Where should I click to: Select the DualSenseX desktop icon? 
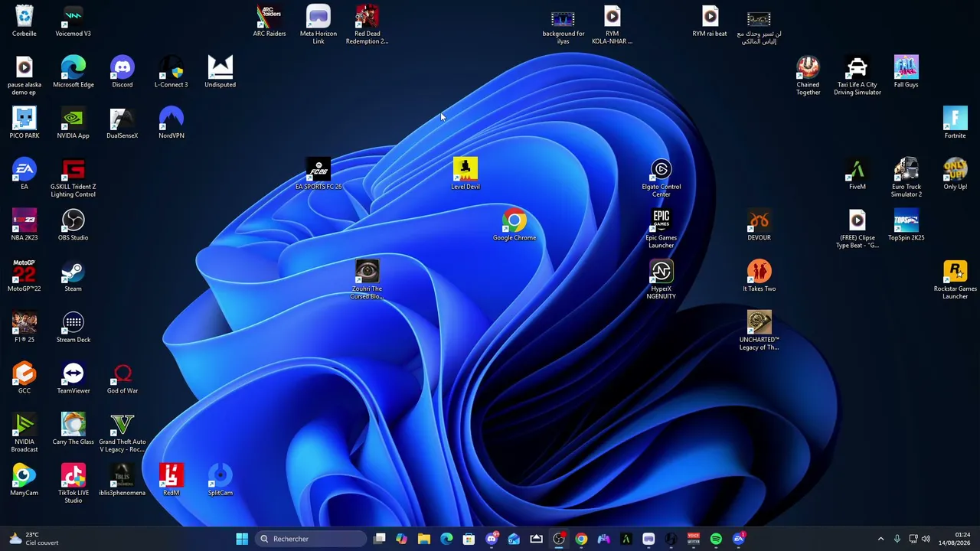pos(122,124)
